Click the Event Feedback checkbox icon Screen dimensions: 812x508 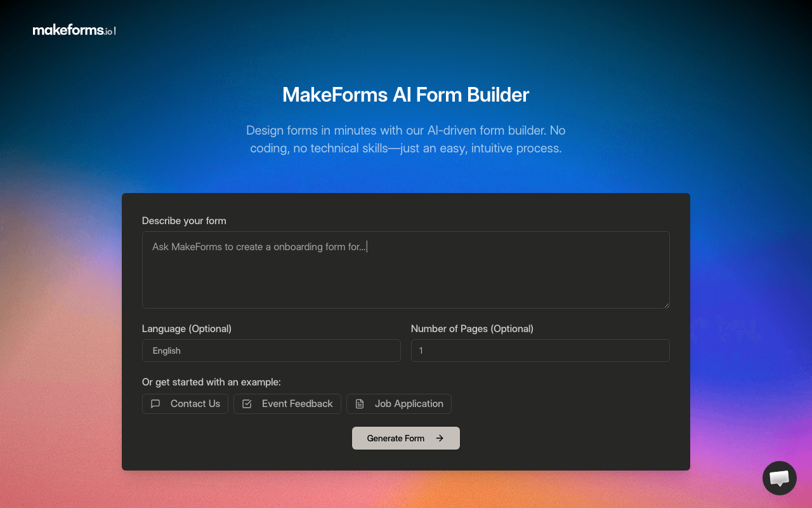pos(247,404)
